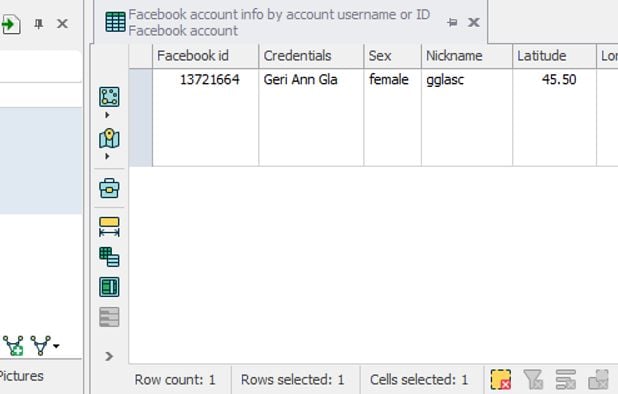
Task: Click the map location icon
Action: pos(109,138)
